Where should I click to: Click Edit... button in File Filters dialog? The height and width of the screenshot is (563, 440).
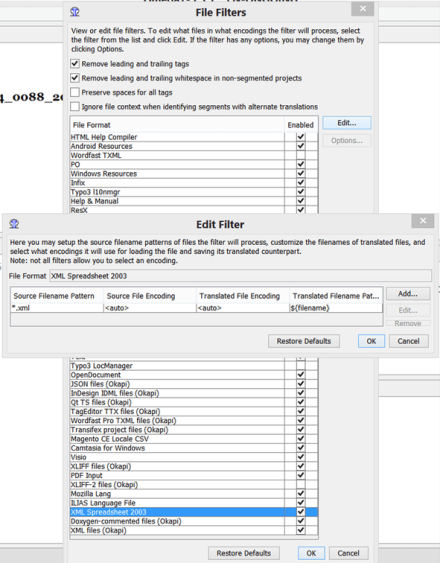click(x=347, y=123)
